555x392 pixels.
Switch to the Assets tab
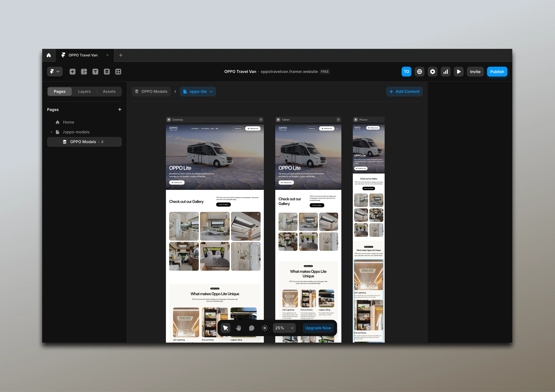click(x=109, y=91)
